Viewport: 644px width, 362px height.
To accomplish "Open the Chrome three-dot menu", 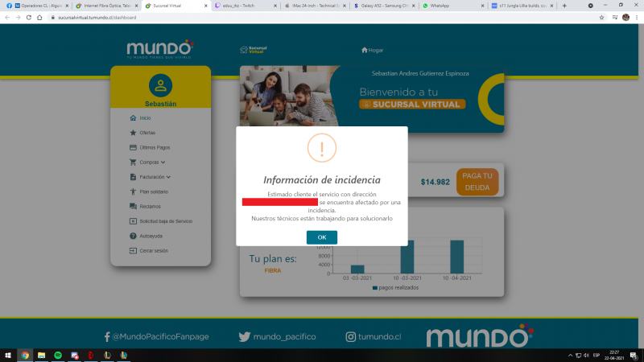I will click(637, 18).
